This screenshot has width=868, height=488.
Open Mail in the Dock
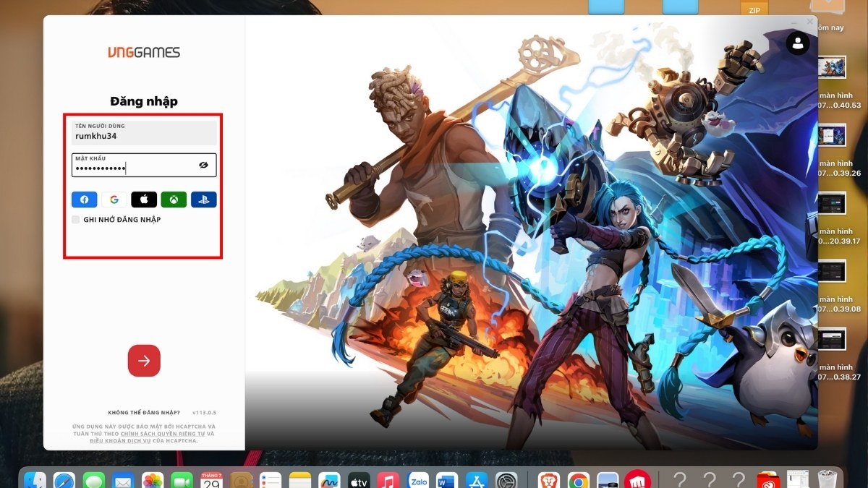coord(123,481)
